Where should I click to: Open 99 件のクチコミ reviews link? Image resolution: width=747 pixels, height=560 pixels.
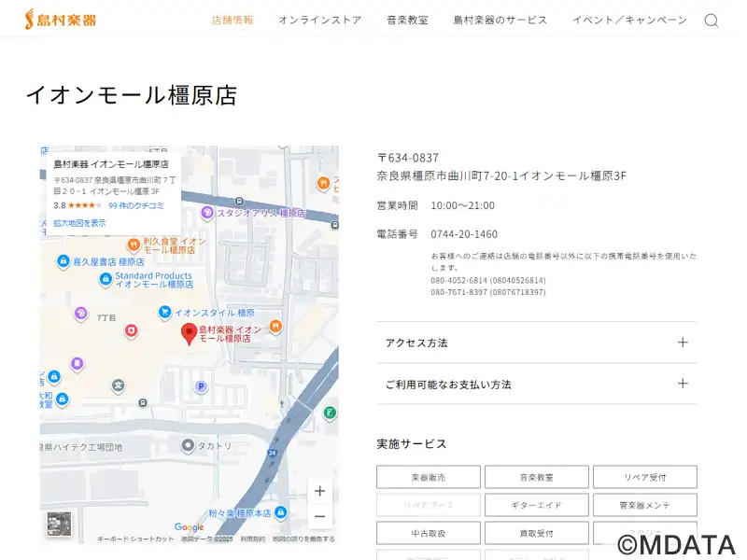pyautogui.click(x=136, y=205)
